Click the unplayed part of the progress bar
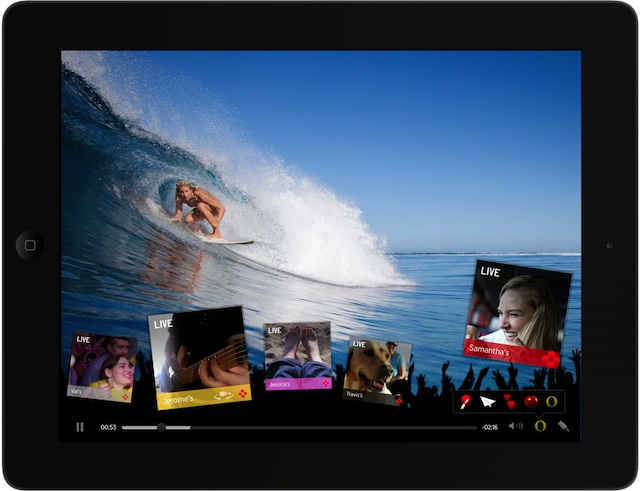Screen dimensions: 640x491 coord(333,428)
